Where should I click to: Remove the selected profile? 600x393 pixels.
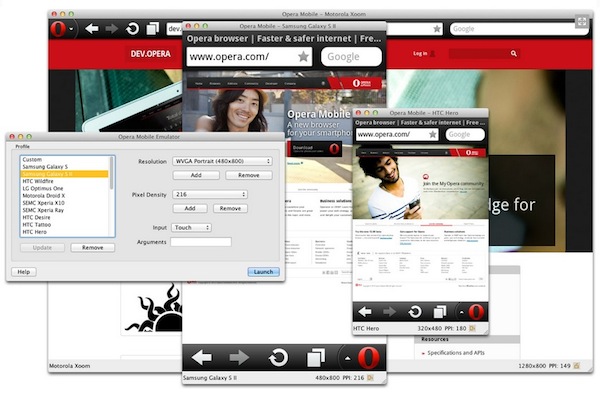tap(93, 248)
